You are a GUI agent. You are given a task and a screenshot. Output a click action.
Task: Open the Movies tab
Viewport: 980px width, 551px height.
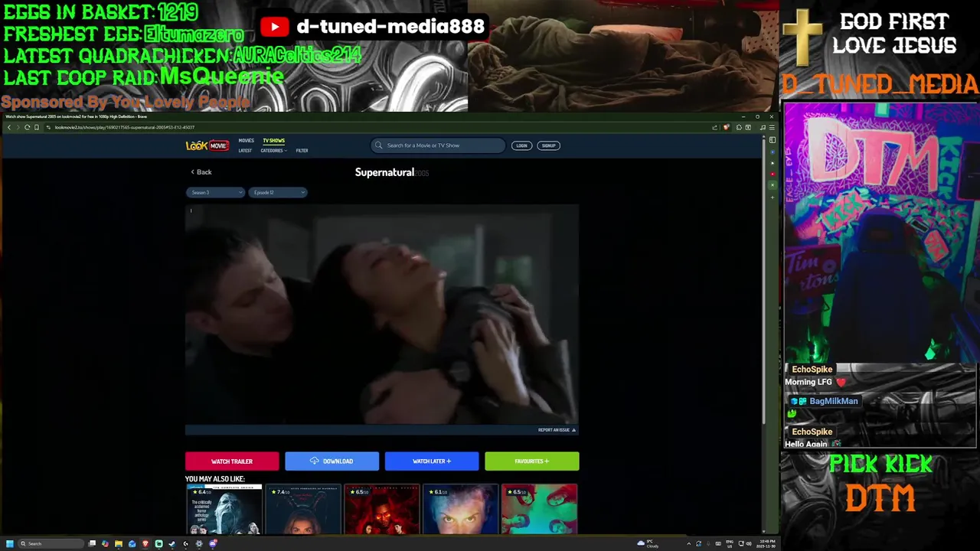click(246, 141)
